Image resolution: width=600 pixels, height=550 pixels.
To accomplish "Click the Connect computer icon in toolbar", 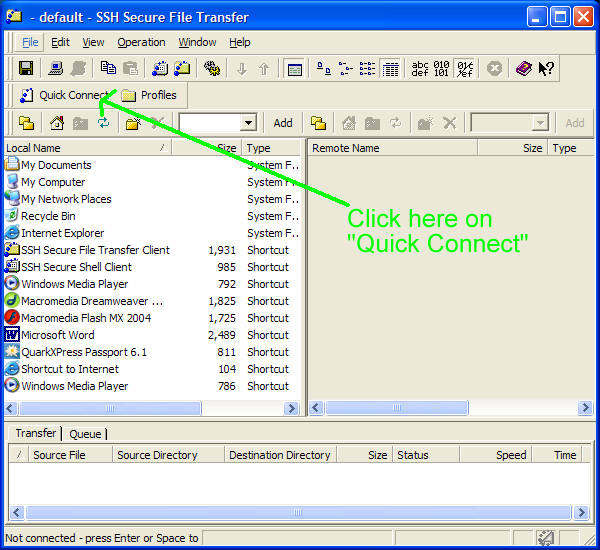I will 56,69.
